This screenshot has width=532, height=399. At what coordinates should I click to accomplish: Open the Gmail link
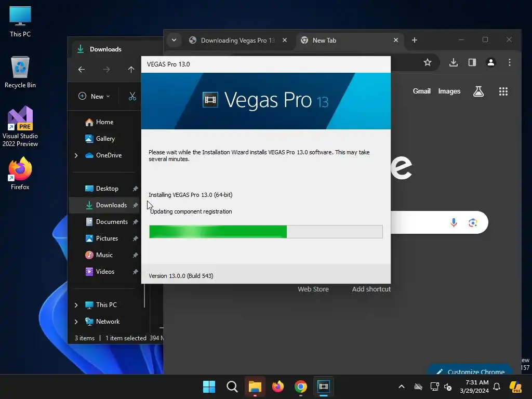[x=421, y=91]
